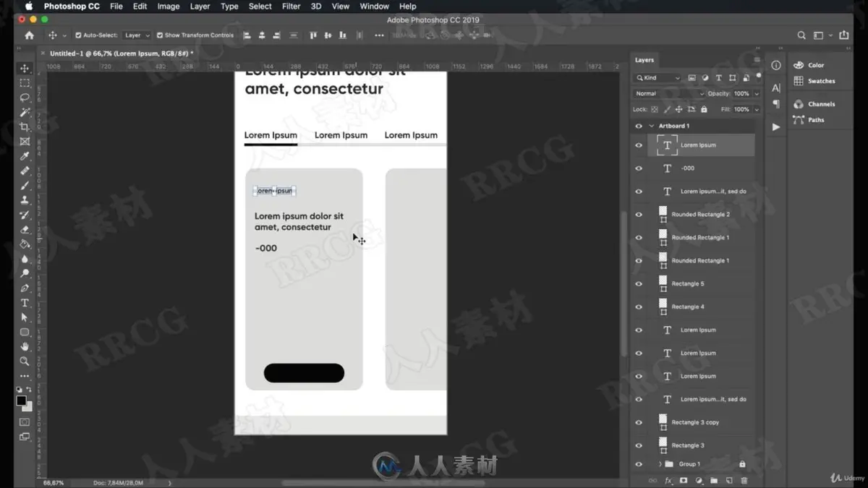Create new adjustment layer icon
The width and height of the screenshot is (868, 488).
[x=699, y=481]
